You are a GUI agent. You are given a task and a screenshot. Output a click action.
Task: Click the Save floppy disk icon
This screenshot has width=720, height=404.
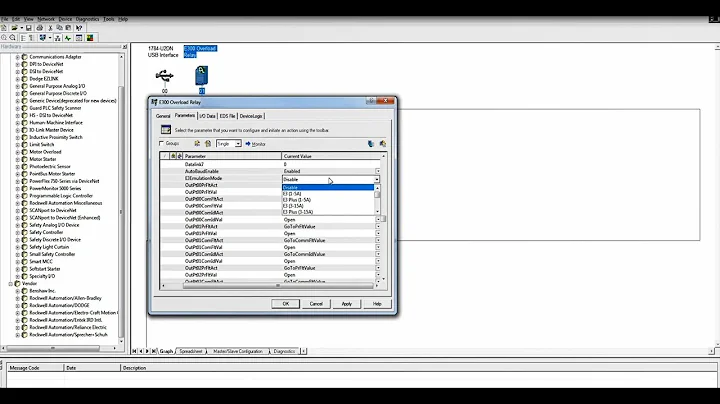click(28, 28)
